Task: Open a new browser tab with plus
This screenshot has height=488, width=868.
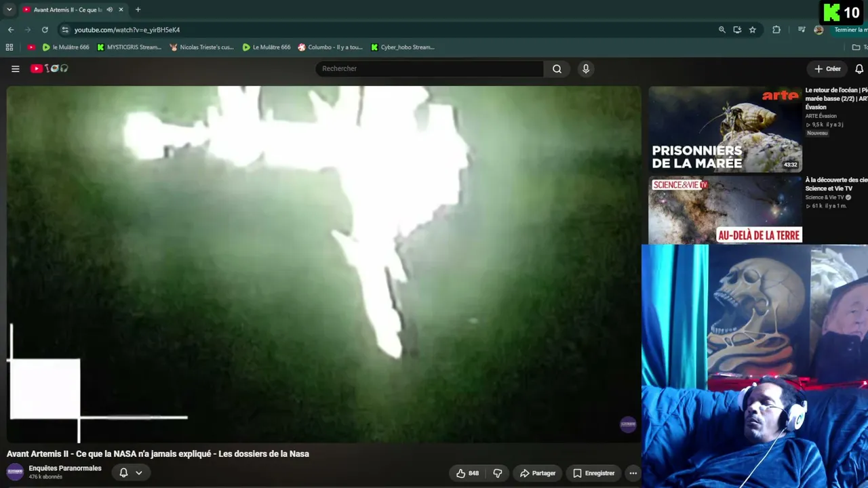Action: click(x=138, y=9)
